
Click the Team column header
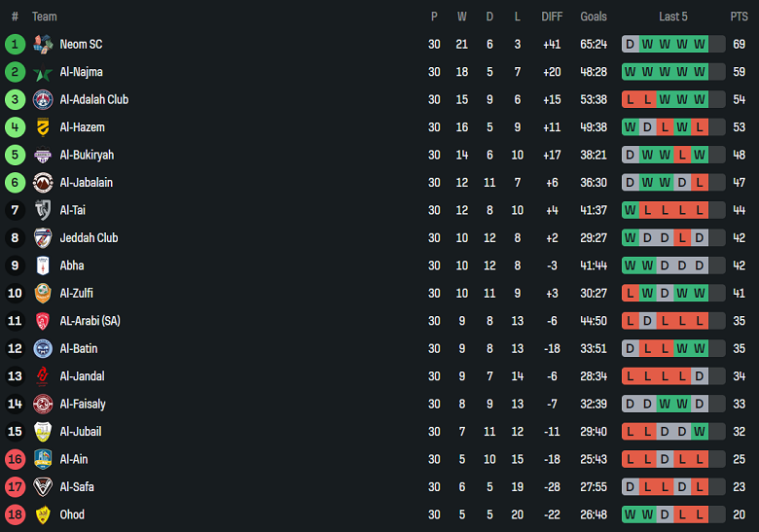tap(45, 17)
